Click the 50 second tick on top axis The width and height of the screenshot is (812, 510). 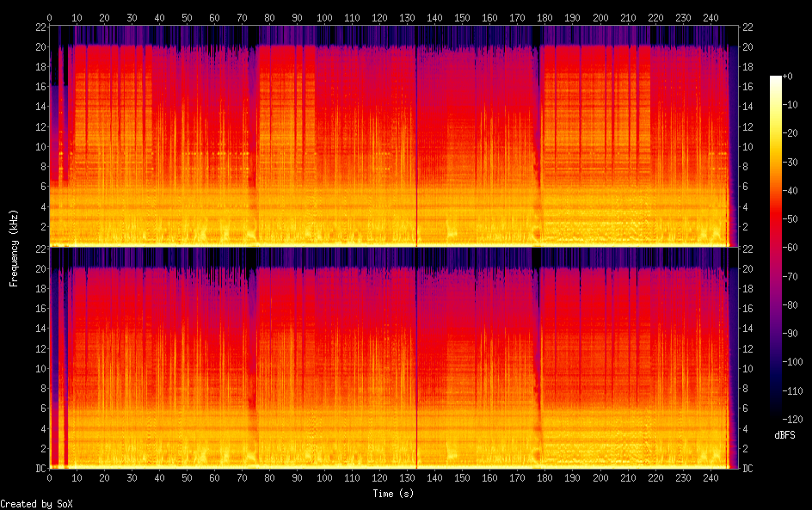point(187,17)
